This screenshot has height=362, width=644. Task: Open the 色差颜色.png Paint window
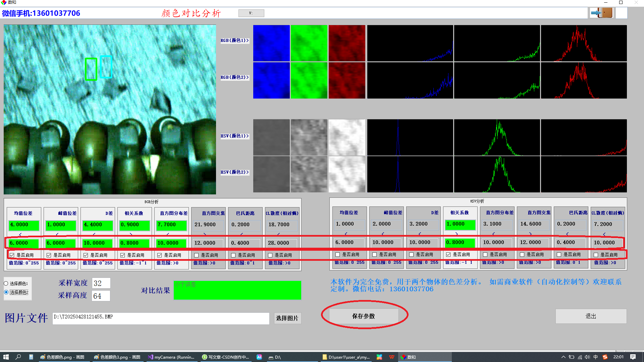pos(62,357)
